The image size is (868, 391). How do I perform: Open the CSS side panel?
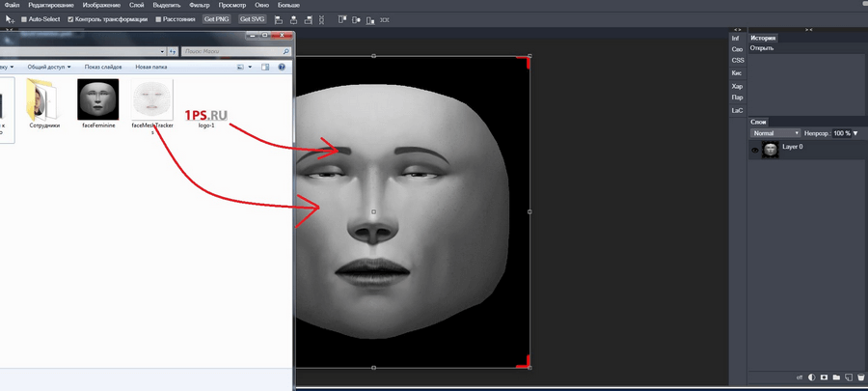pyautogui.click(x=738, y=61)
